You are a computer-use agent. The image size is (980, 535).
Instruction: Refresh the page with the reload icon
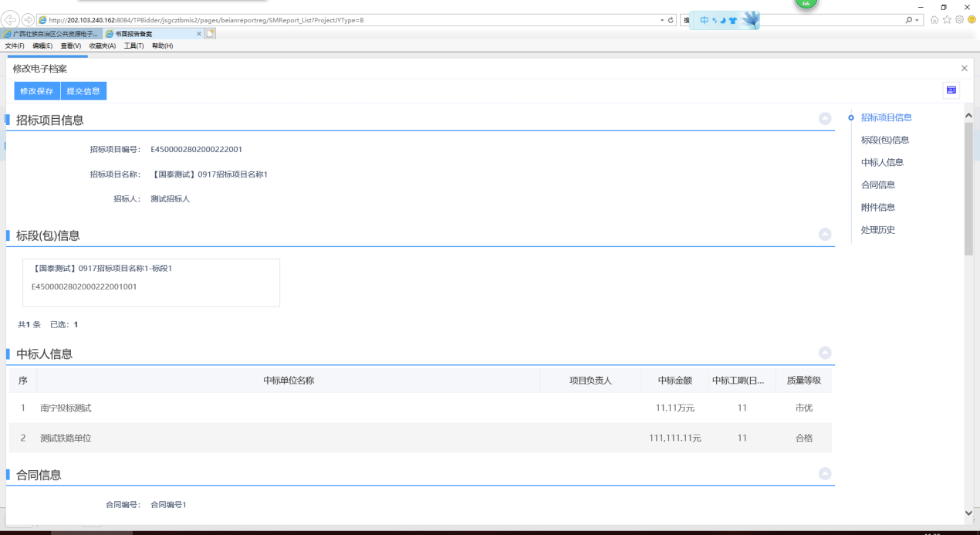point(671,19)
